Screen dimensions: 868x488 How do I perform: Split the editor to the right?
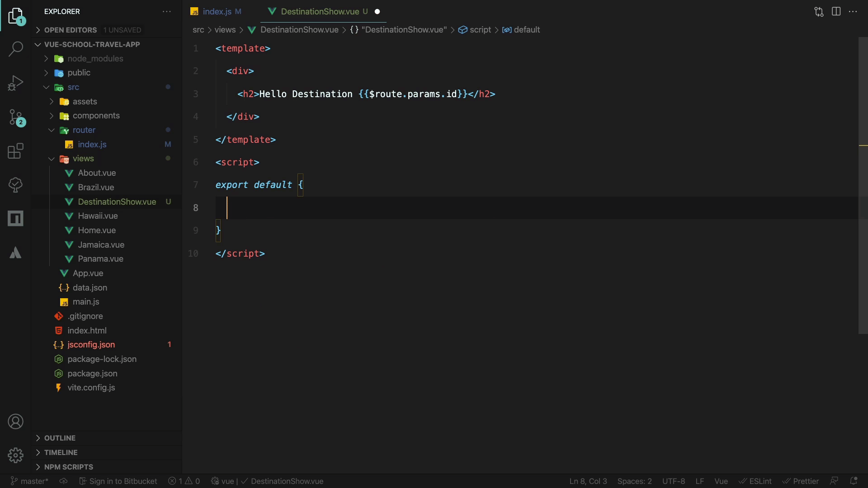click(836, 12)
